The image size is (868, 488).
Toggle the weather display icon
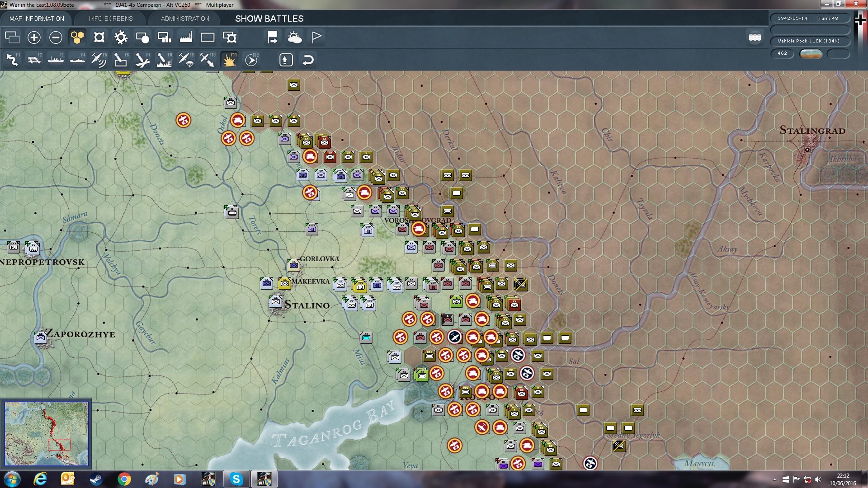click(x=295, y=37)
